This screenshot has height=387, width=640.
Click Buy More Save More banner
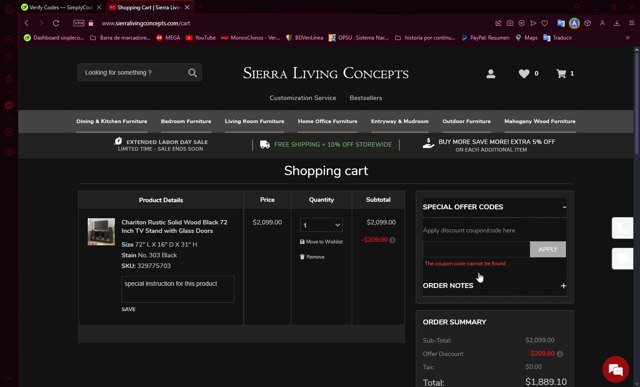[x=489, y=145]
